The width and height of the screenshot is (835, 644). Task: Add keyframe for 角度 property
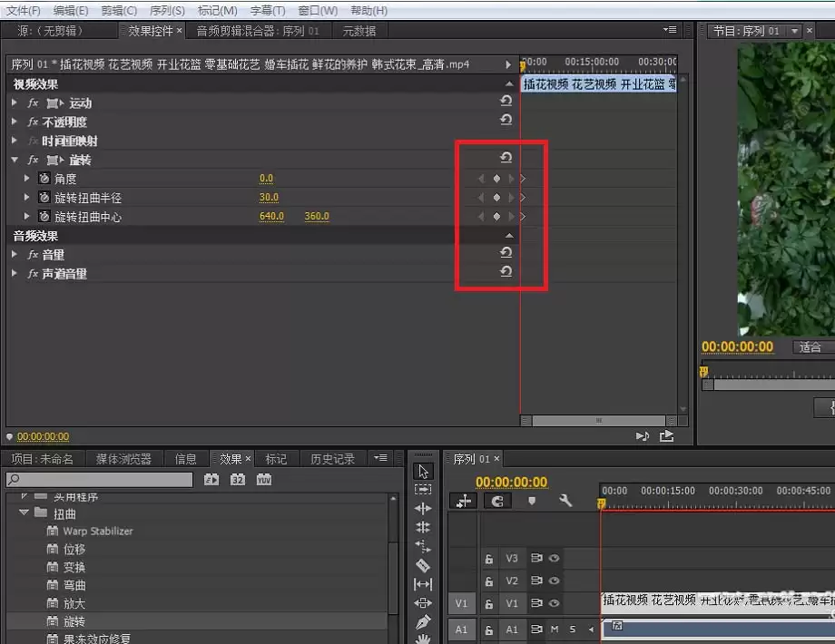pyautogui.click(x=496, y=179)
